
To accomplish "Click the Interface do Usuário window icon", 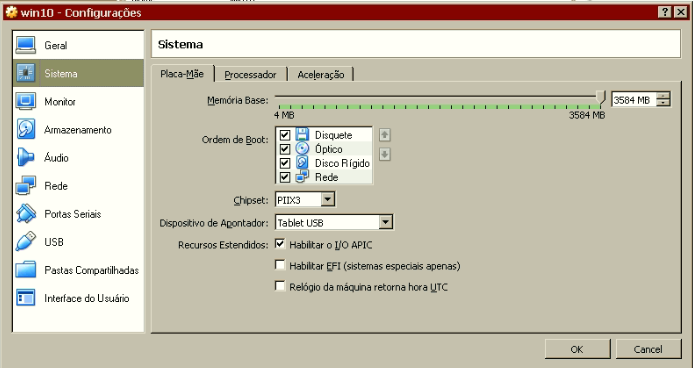I will point(26,298).
